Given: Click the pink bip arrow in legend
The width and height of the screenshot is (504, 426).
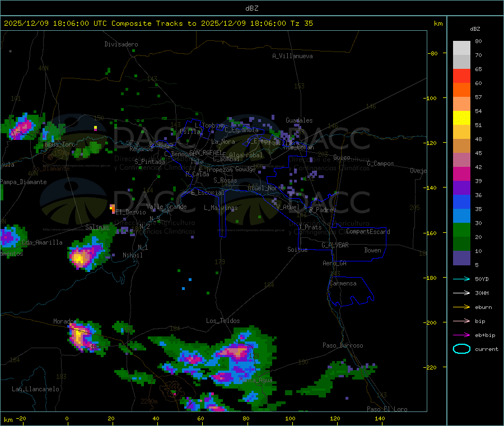Looking at the screenshot, I should [x=461, y=321].
